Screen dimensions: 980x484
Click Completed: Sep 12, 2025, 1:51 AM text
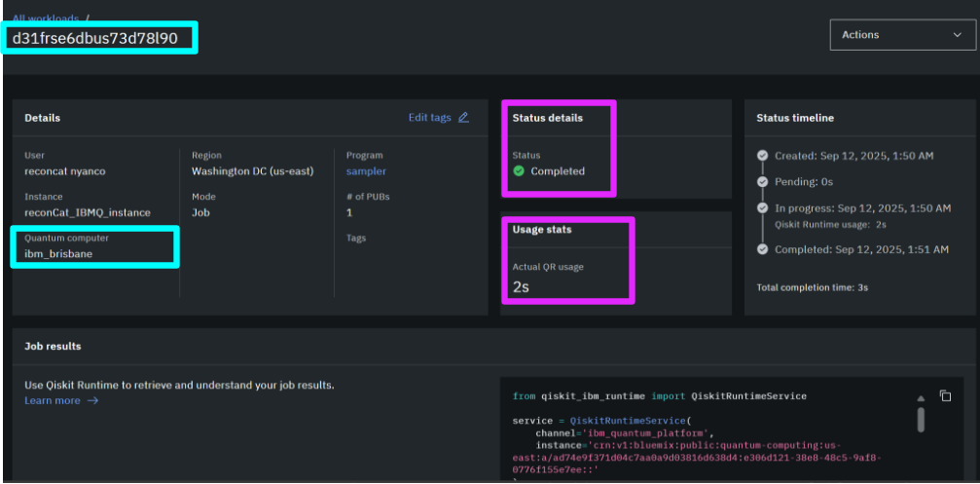click(862, 249)
